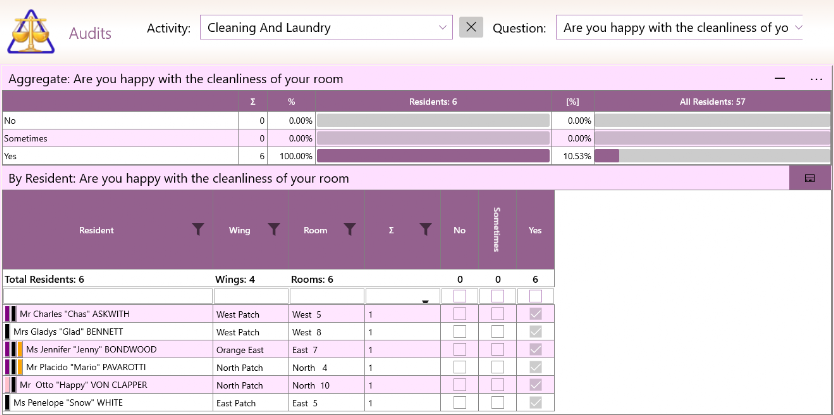Toggle the No filter checkbox in filter row
The height and width of the screenshot is (415, 834).
(x=460, y=296)
